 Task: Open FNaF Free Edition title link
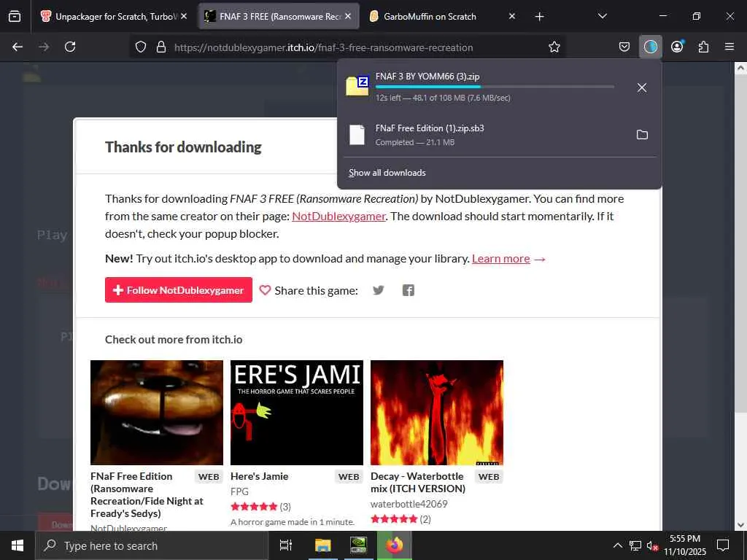pyautogui.click(x=147, y=495)
